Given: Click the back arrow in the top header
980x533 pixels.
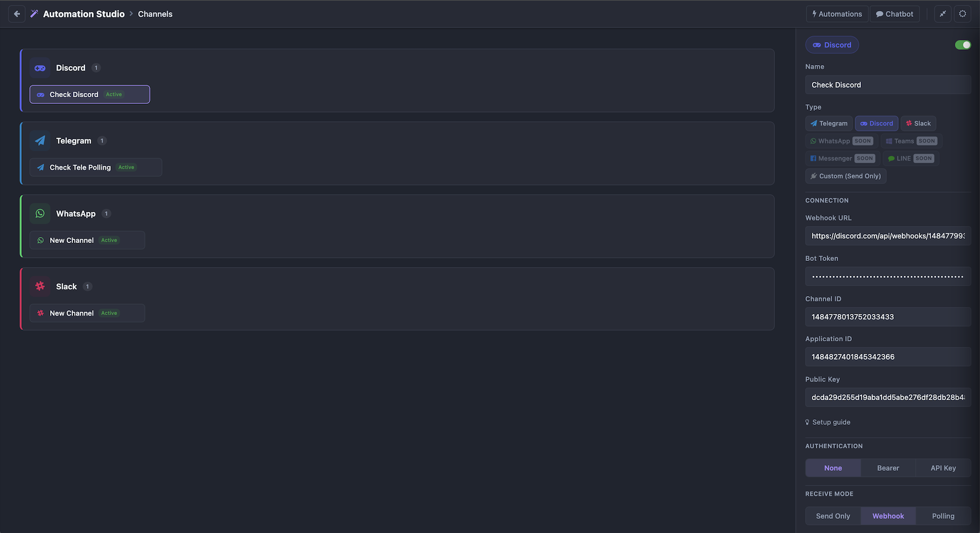Looking at the screenshot, I should pos(16,14).
